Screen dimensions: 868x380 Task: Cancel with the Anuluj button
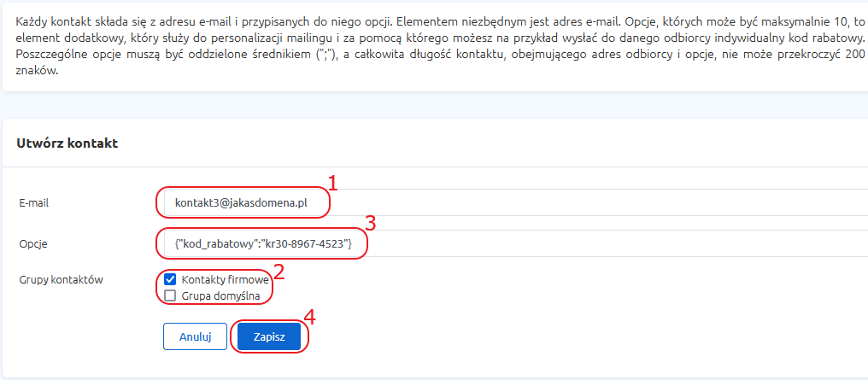click(196, 336)
